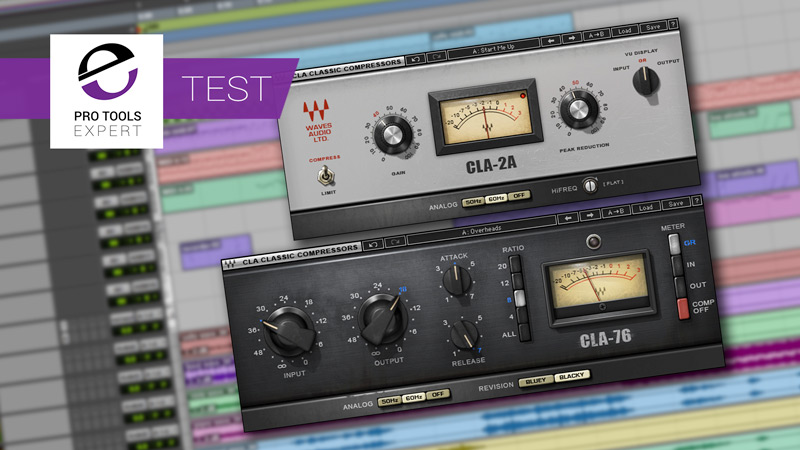Click the Pro Tools Expert logo
The height and width of the screenshot is (450, 800).
[107, 91]
